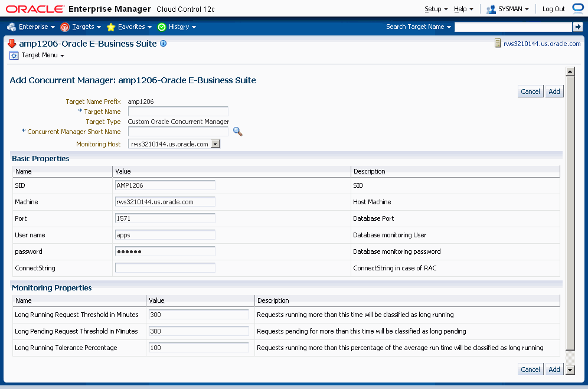Open the History menu
The width and height of the screenshot is (588, 389).
tap(182, 27)
